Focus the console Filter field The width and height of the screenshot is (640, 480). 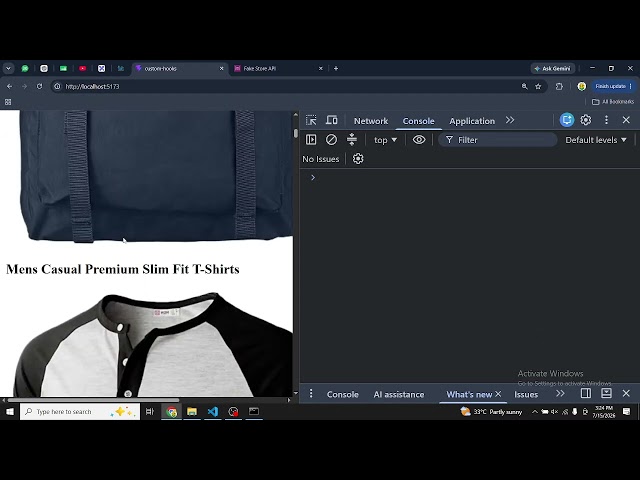pyautogui.click(x=498, y=140)
